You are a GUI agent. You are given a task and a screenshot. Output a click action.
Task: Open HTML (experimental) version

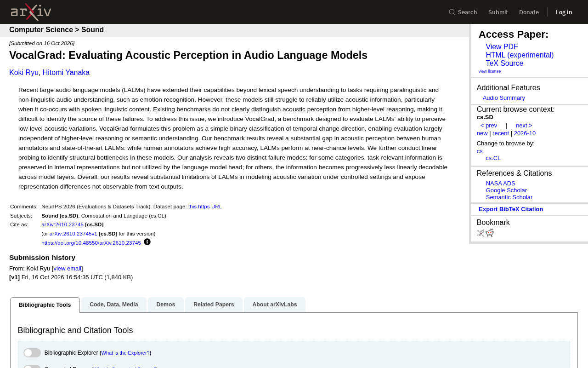pyautogui.click(x=520, y=55)
